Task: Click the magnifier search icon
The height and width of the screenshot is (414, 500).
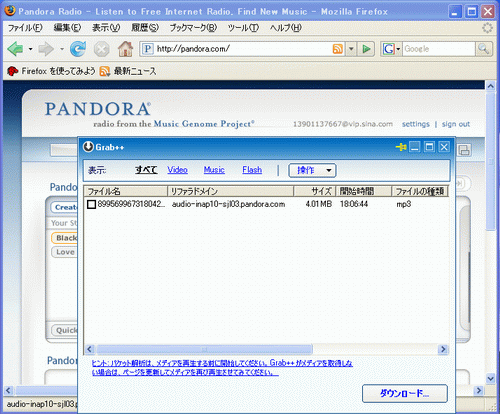Action: click(x=483, y=49)
